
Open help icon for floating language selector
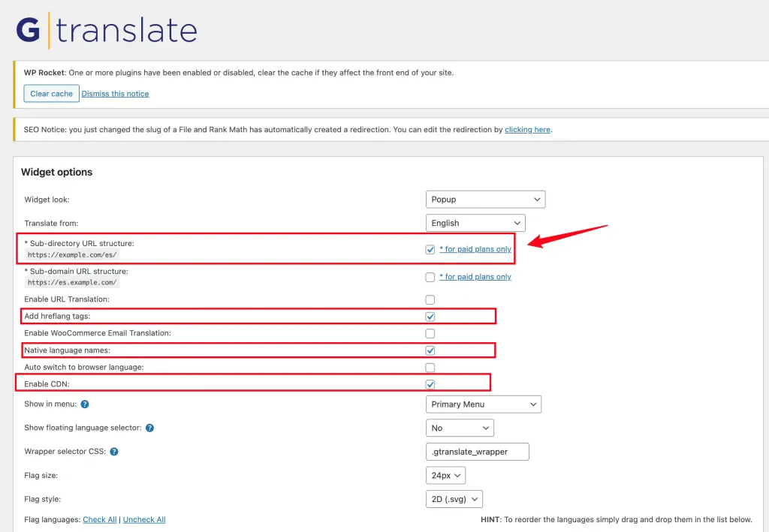(x=150, y=428)
